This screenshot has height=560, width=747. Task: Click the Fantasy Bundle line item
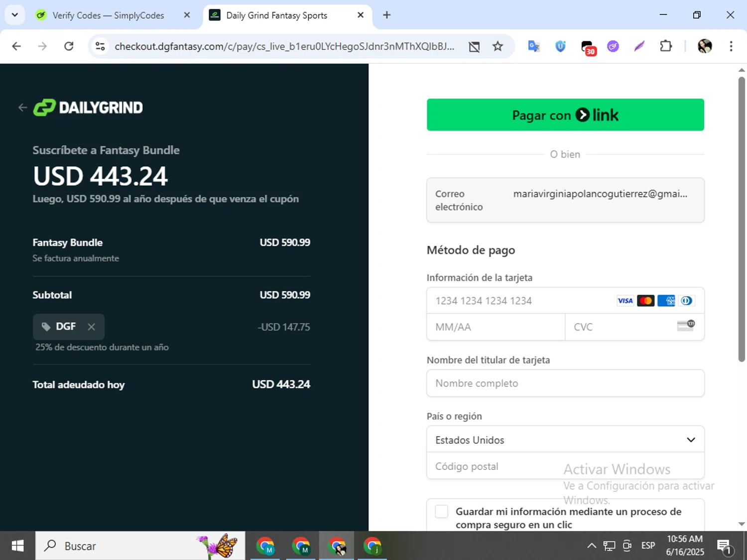click(x=171, y=249)
